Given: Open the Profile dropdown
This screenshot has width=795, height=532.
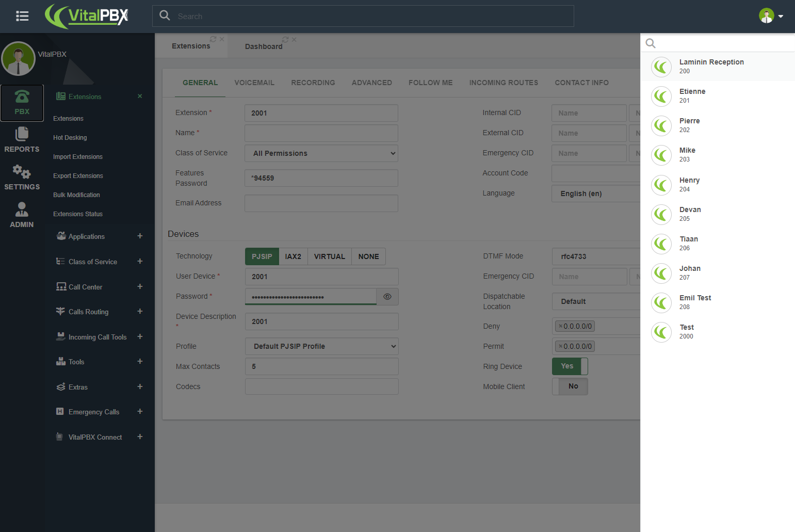Looking at the screenshot, I should pos(322,346).
